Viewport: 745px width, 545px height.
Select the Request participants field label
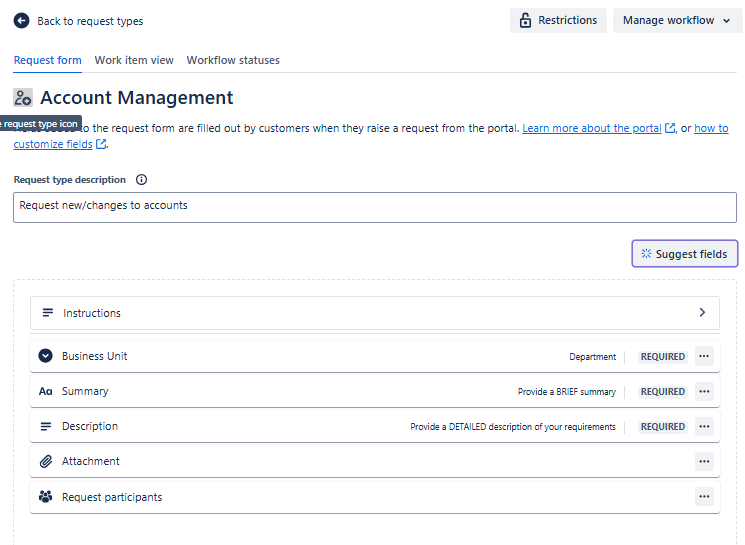(112, 497)
